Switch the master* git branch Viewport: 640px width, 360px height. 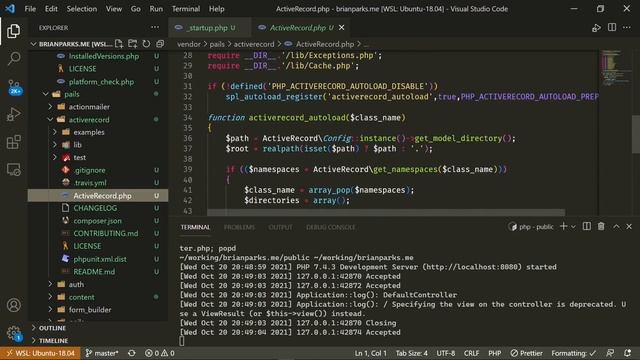(x=102, y=353)
